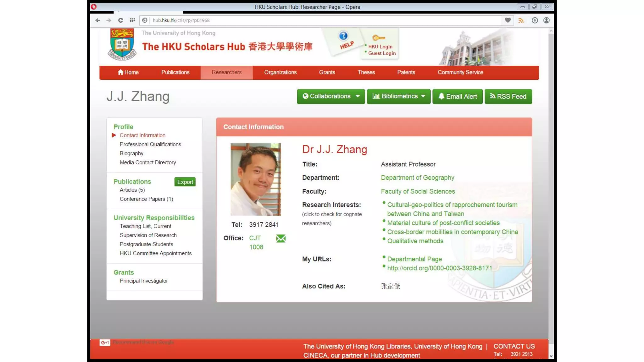
Task: Click the Google +1 icon in the footer
Action: click(x=105, y=343)
